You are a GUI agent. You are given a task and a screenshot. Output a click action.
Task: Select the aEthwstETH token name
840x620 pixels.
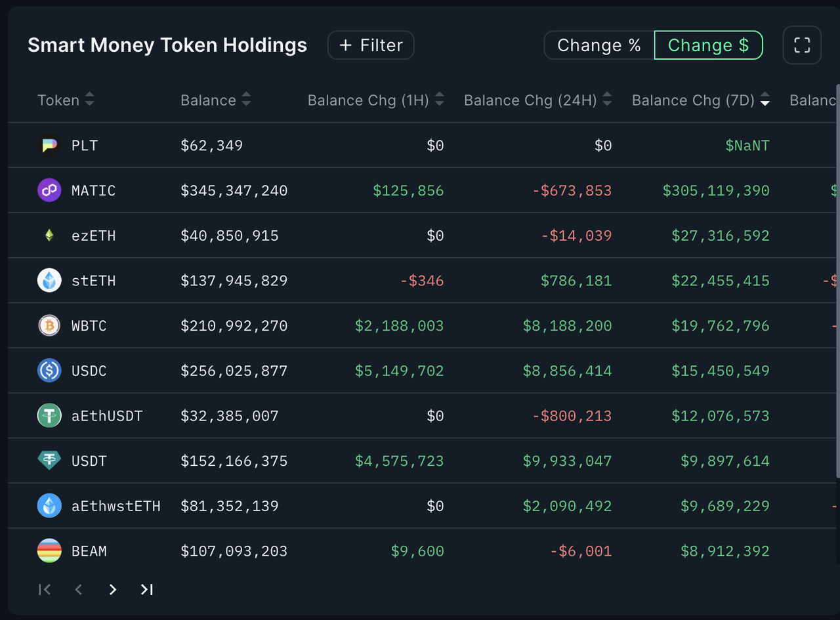pos(116,506)
